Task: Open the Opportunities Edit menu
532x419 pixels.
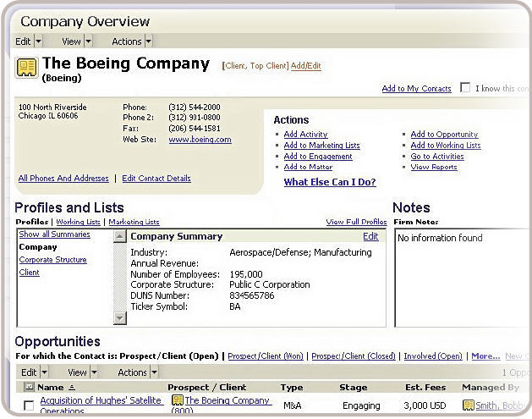Action: (29, 372)
